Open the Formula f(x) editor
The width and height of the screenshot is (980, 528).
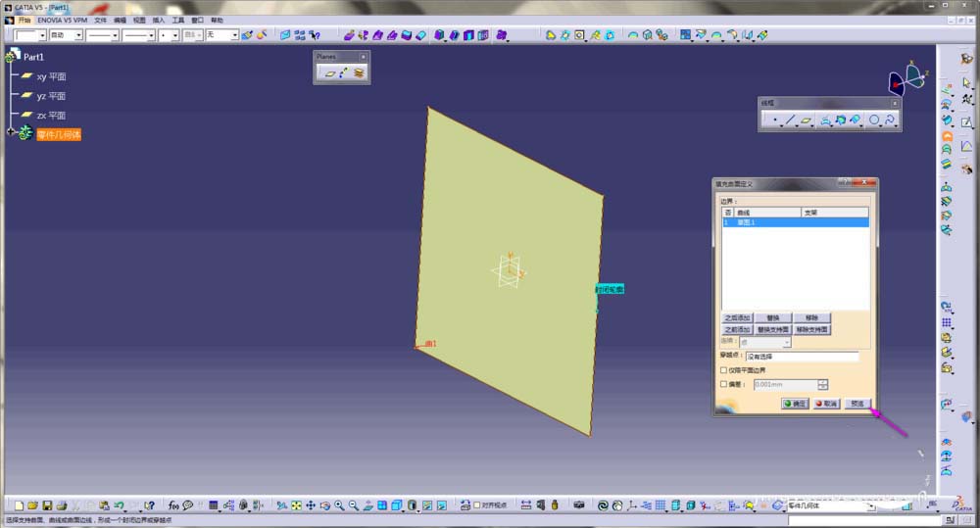pos(173,505)
